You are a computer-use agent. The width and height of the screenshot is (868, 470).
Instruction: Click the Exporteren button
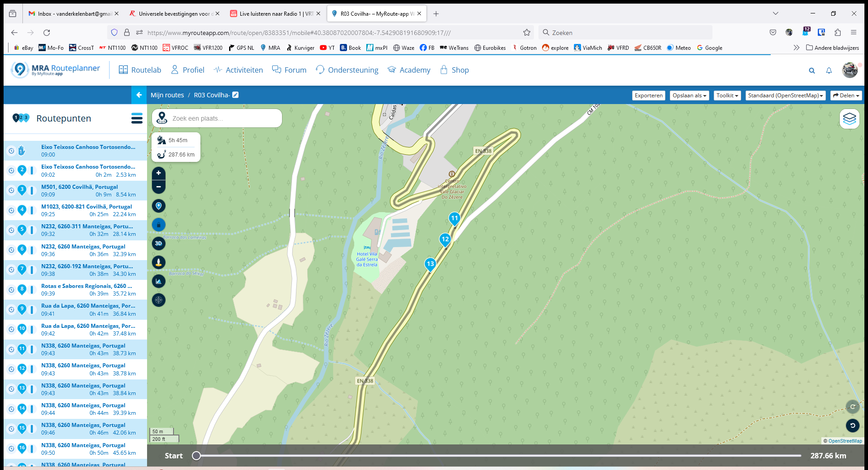pos(649,96)
